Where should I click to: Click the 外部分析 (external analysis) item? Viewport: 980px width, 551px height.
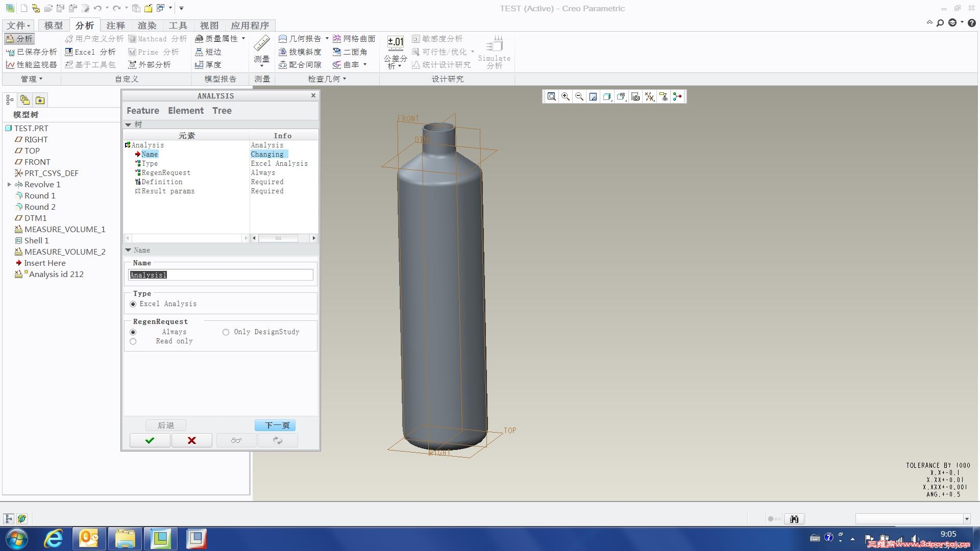click(x=150, y=65)
